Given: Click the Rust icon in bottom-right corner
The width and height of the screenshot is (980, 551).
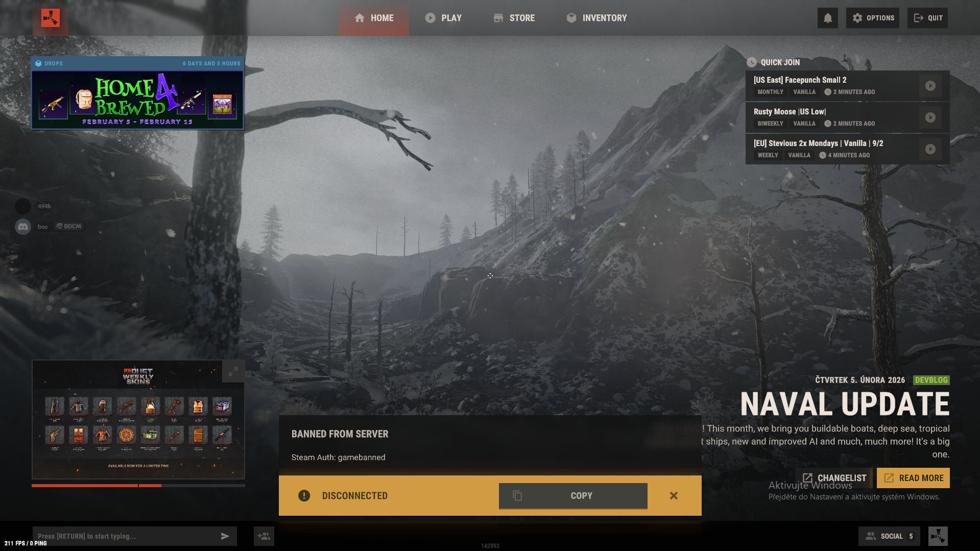Looking at the screenshot, I should 938,536.
